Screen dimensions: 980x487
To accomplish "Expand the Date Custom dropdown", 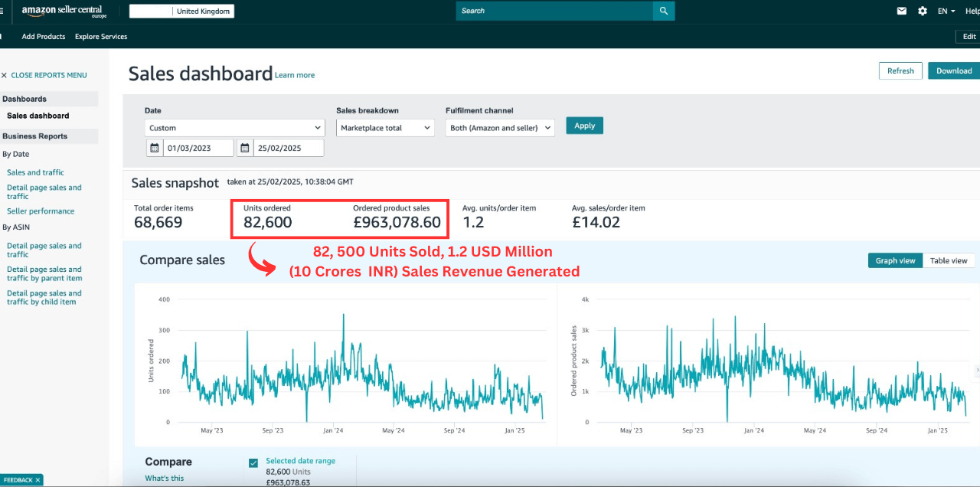I will pyautogui.click(x=234, y=128).
